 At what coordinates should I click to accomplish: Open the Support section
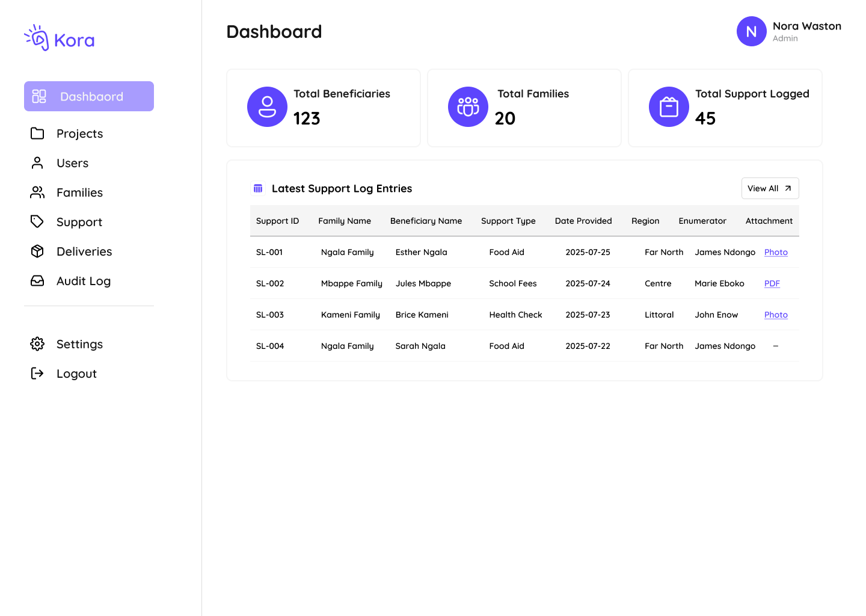pyautogui.click(x=79, y=222)
